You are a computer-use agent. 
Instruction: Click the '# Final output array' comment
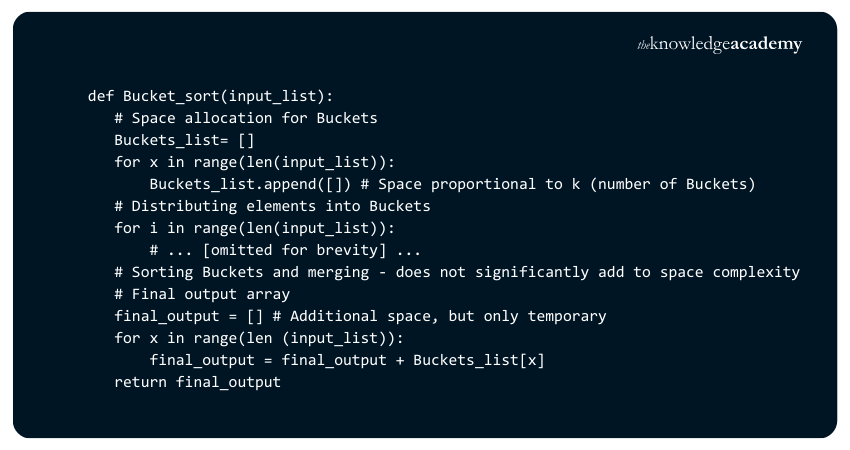[x=202, y=295]
